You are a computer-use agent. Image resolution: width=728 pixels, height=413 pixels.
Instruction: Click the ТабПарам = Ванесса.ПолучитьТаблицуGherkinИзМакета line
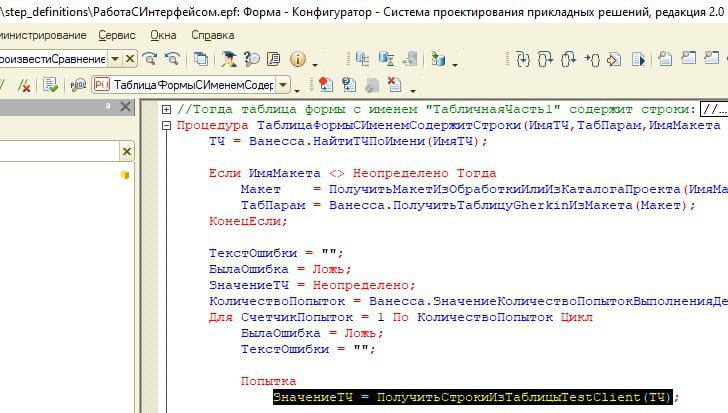(x=468, y=205)
